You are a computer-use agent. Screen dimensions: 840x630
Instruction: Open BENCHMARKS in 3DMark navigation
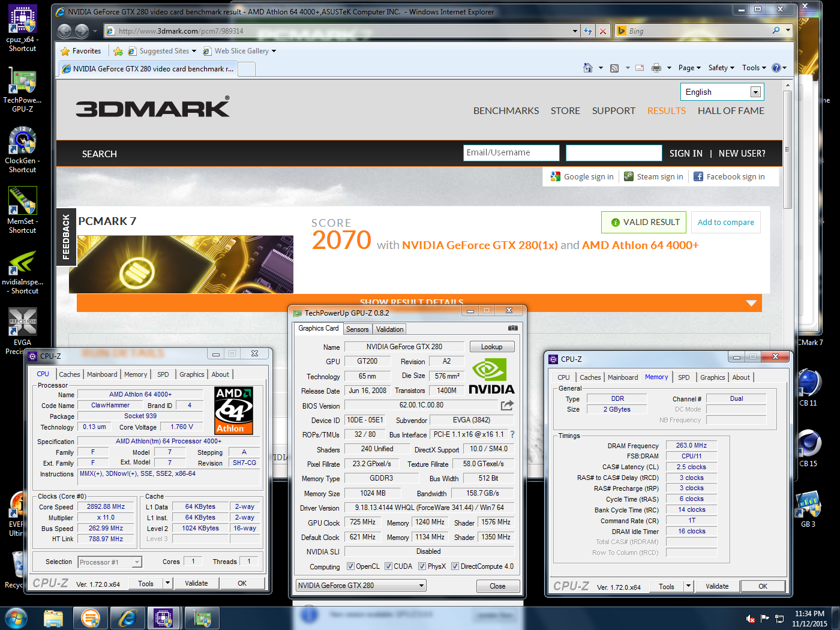(506, 111)
